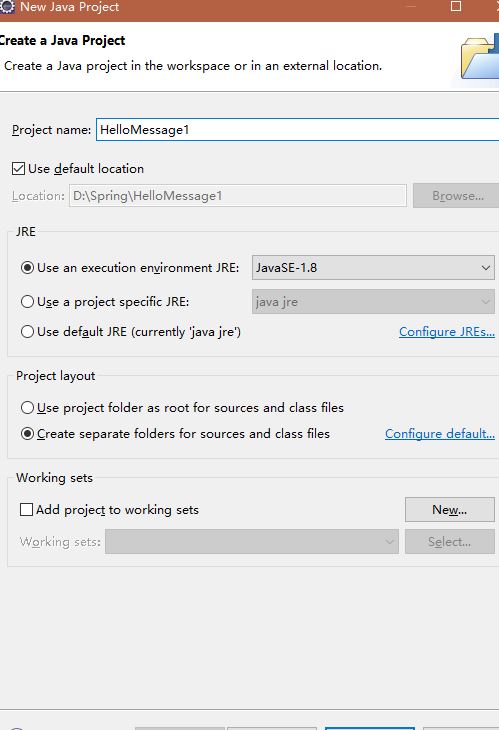Click the Browse button for location

tap(457, 196)
